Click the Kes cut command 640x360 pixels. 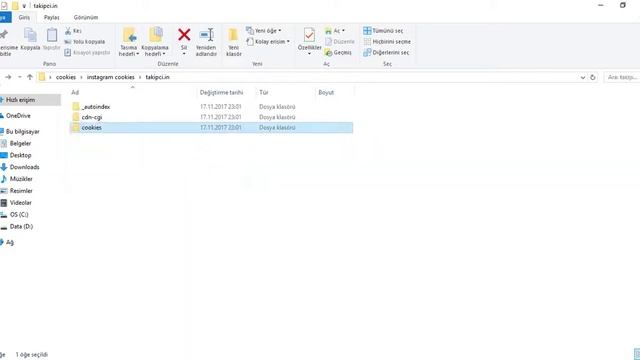pos(73,31)
